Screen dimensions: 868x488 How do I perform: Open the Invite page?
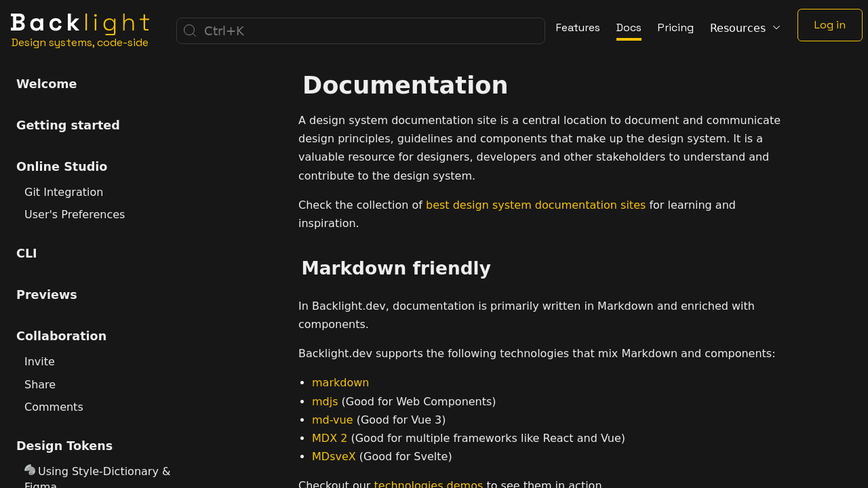[x=39, y=362]
